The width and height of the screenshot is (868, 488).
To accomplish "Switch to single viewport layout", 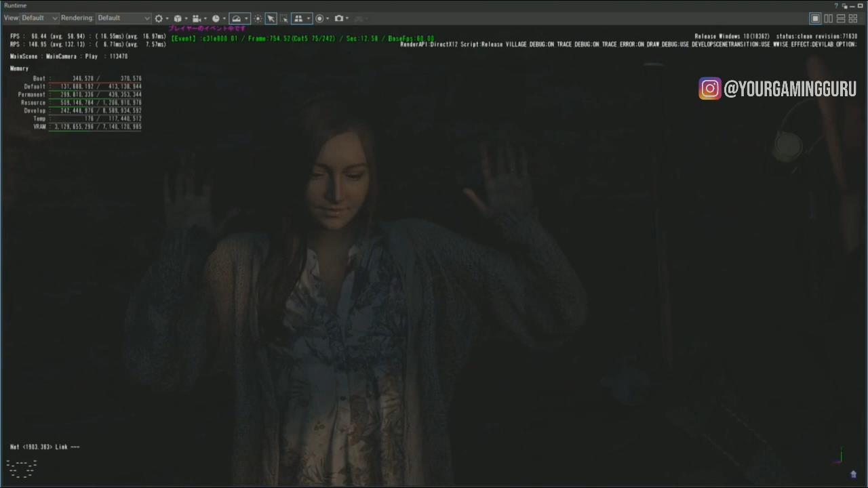I will (x=816, y=18).
